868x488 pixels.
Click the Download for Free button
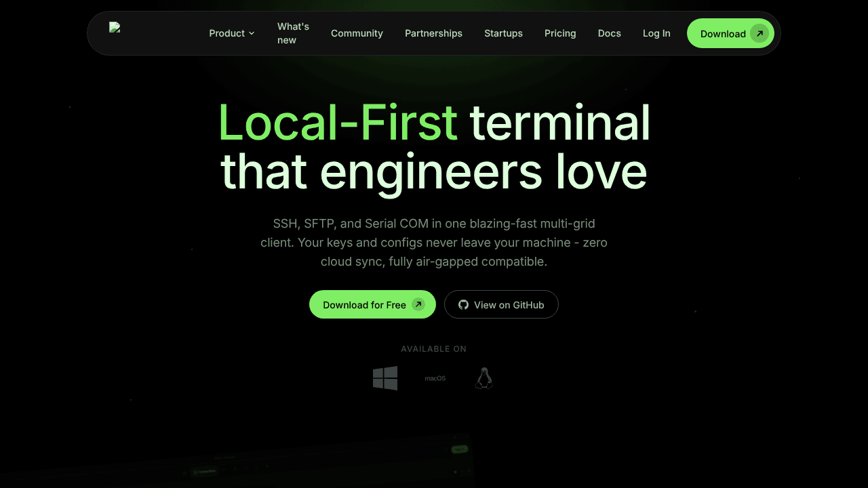[372, 304]
